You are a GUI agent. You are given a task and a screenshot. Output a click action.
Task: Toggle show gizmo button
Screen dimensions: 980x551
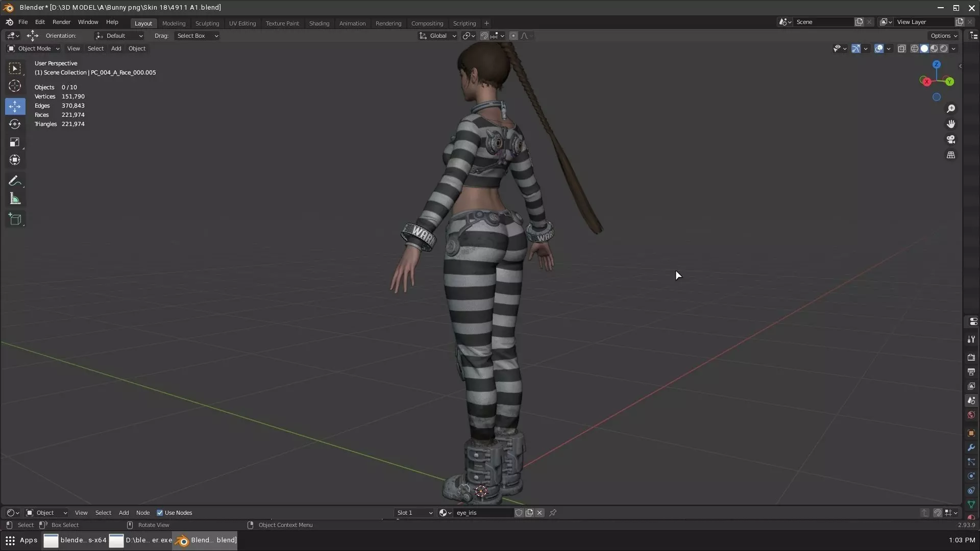tap(856, 48)
